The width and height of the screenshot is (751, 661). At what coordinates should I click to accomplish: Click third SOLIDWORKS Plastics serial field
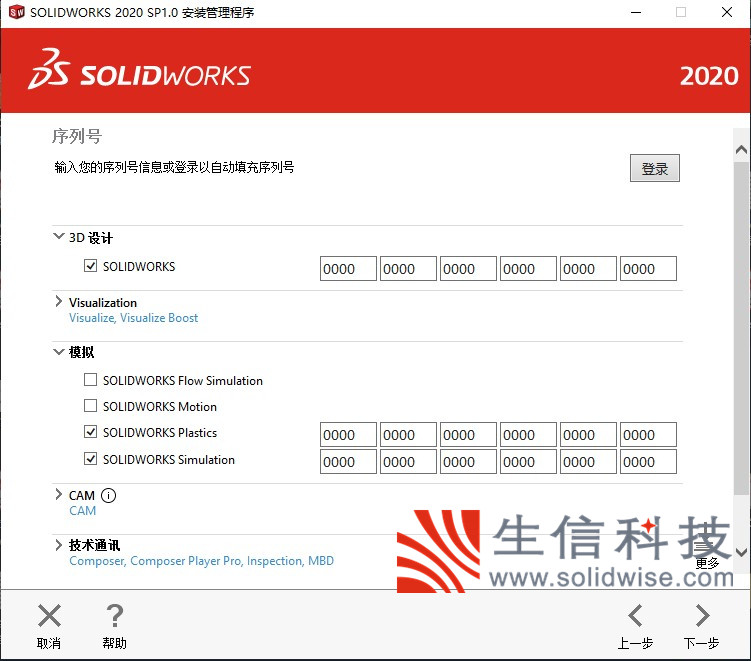tap(468, 434)
